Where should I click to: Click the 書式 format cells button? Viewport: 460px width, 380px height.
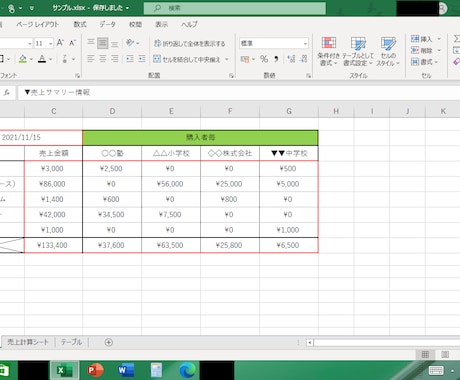click(x=424, y=62)
